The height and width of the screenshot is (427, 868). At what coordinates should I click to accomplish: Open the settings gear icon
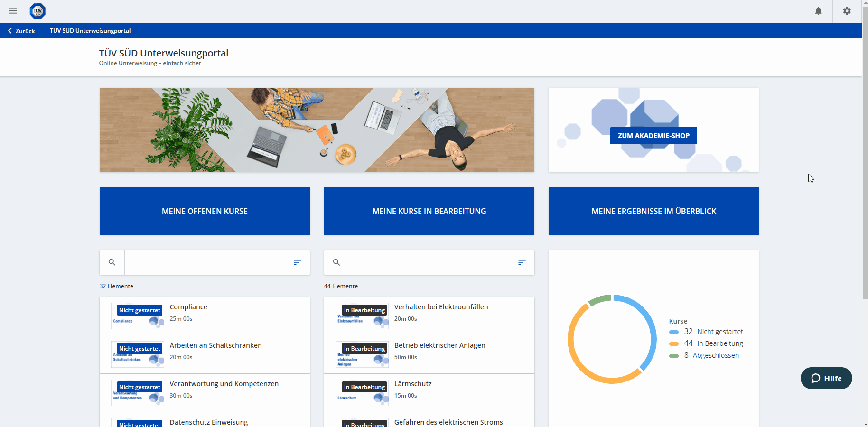847,11
